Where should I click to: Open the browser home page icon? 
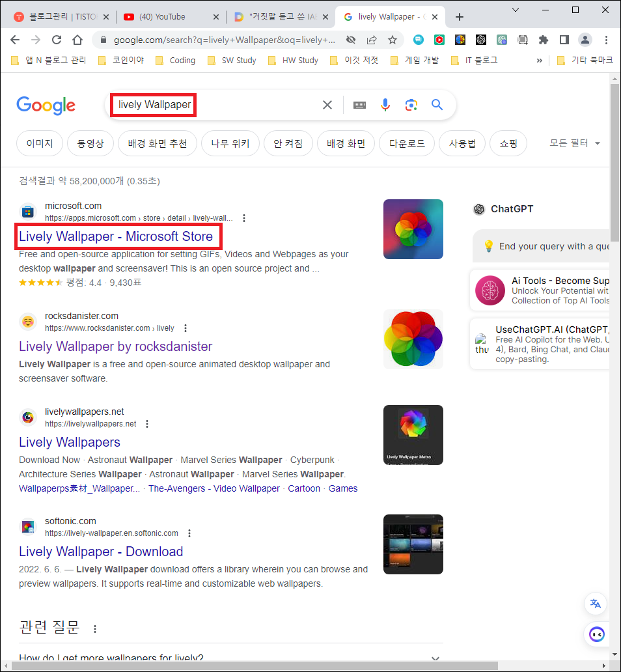pos(77,40)
